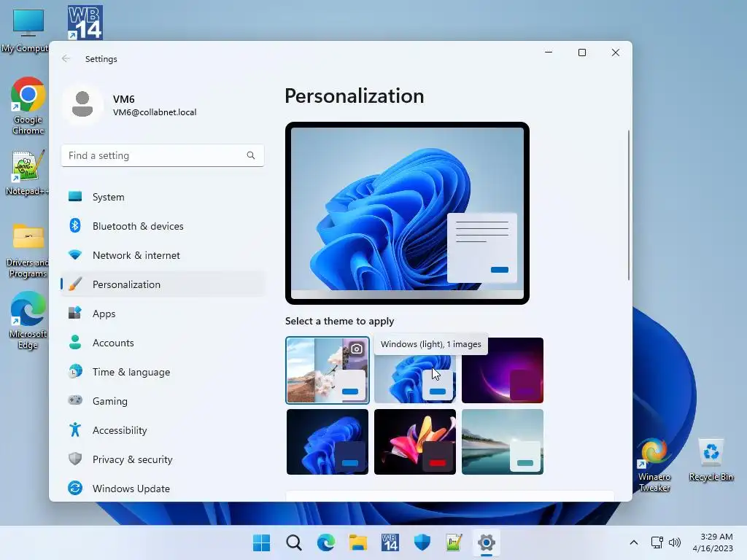The width and height of the screenshot is (747, 560).
Task: Click the desktop preview image
Action: tap(407, 213)
